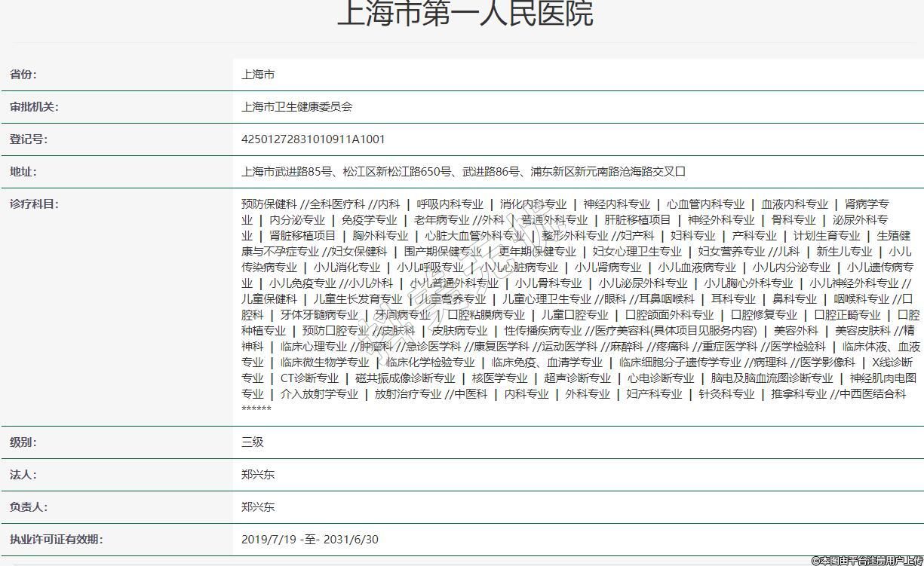
Task: Click the 执业许可证有效期 field label
Action: [57, 540]
